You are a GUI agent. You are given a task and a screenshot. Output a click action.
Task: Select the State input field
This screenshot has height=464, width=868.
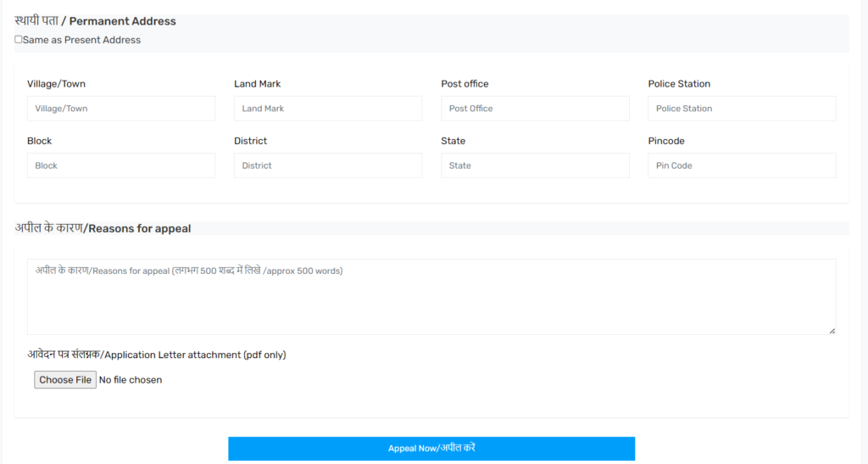535,165
